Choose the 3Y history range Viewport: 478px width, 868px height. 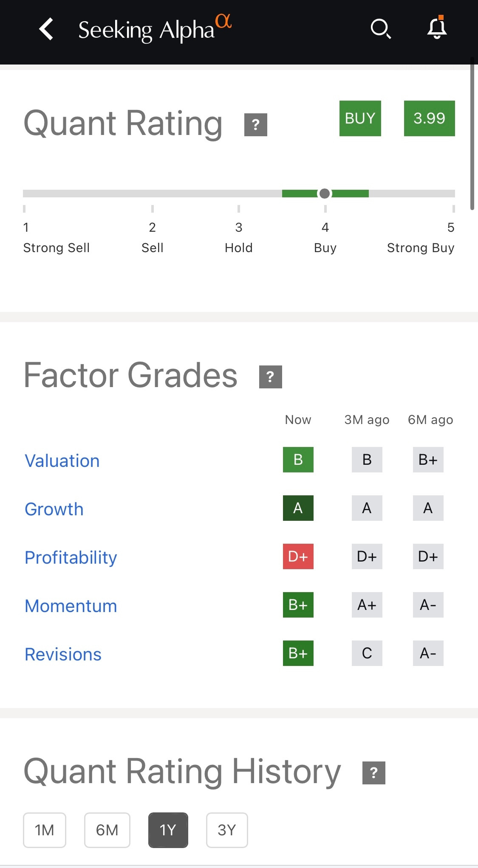coord(227,830)
